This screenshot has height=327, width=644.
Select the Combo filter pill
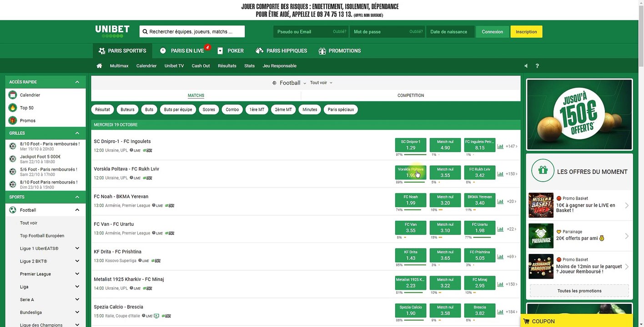tap(232, 109)
